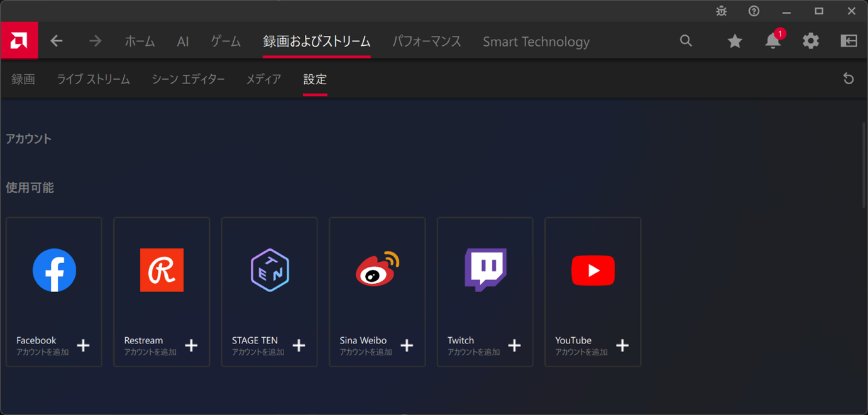Click the bug report icon
Viewport: 868px width, 415px height.
pos(722,11)
